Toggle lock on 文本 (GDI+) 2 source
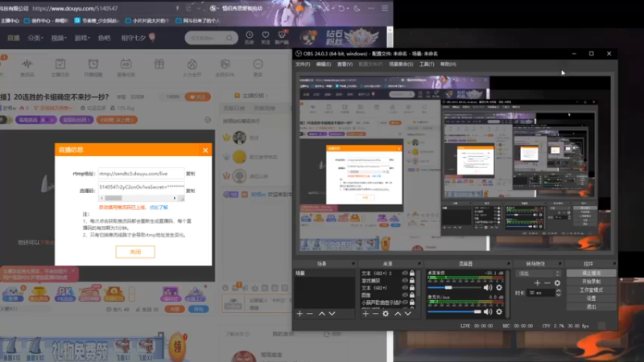644x362 pixels. 412,274
